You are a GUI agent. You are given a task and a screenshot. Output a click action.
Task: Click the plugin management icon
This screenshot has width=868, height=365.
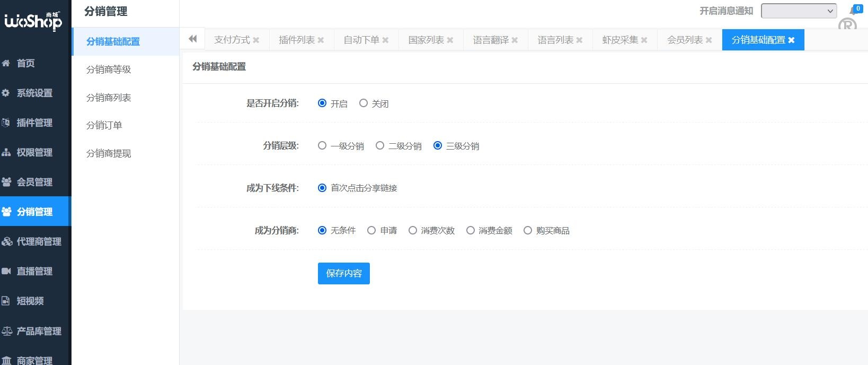[x=6, y=123]
